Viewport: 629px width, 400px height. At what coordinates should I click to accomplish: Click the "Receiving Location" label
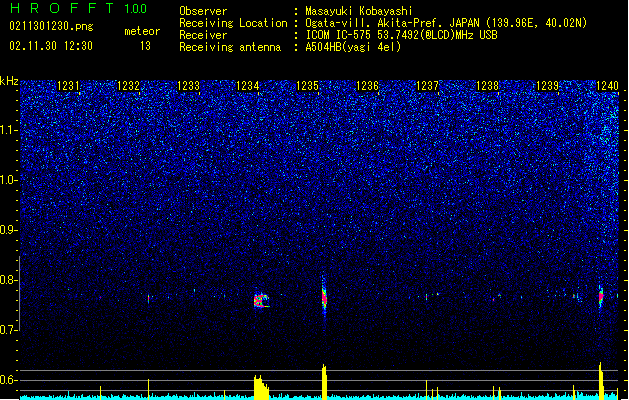coord(233,23)
